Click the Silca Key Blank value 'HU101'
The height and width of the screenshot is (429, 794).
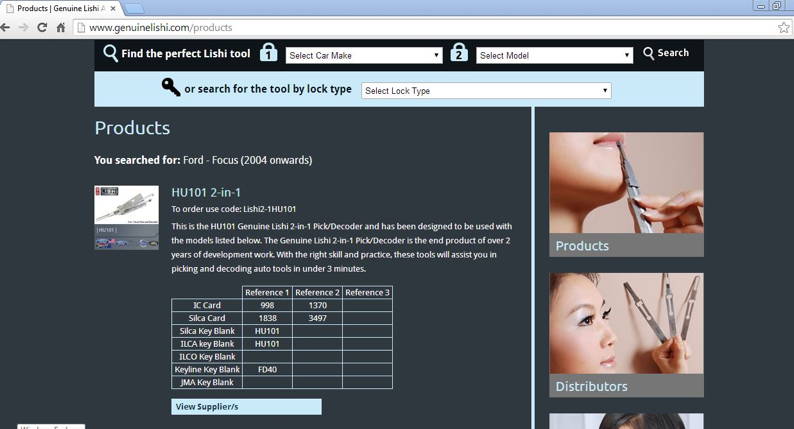point(267,331)
